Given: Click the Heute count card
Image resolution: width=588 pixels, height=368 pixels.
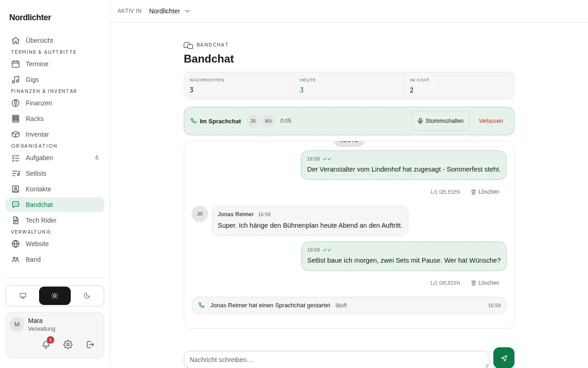Looking at the screenshot, I should coord(349,86).
